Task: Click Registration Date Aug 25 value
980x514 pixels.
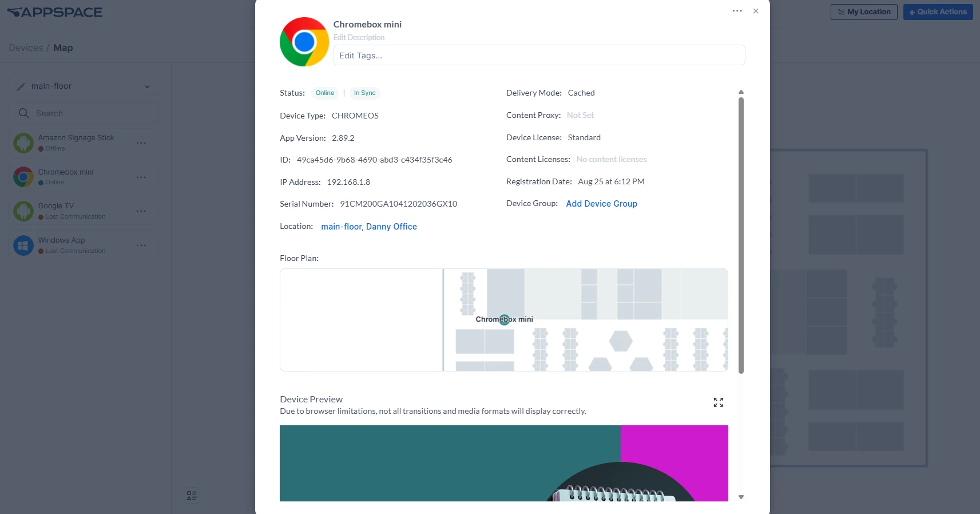Action: tap(611, 182)
